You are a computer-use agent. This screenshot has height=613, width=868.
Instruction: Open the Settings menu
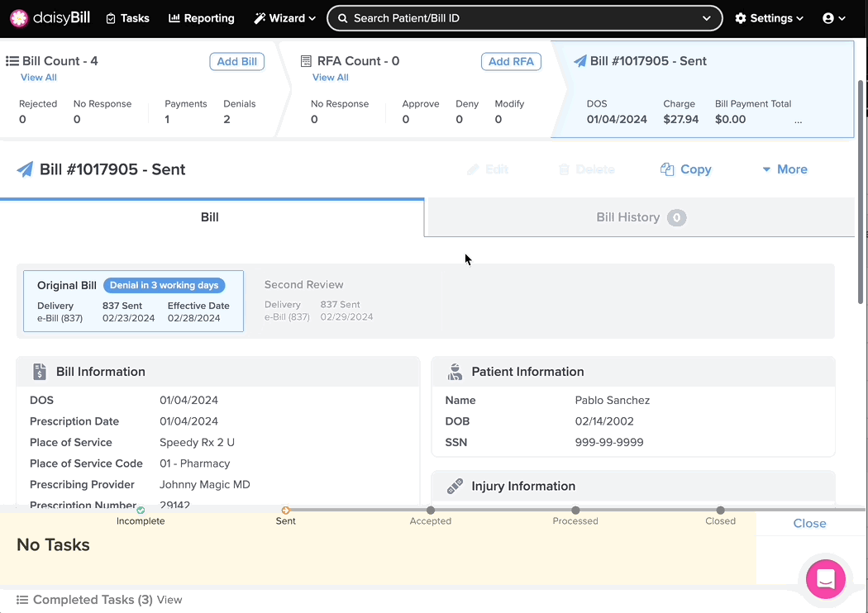(769, 18)
